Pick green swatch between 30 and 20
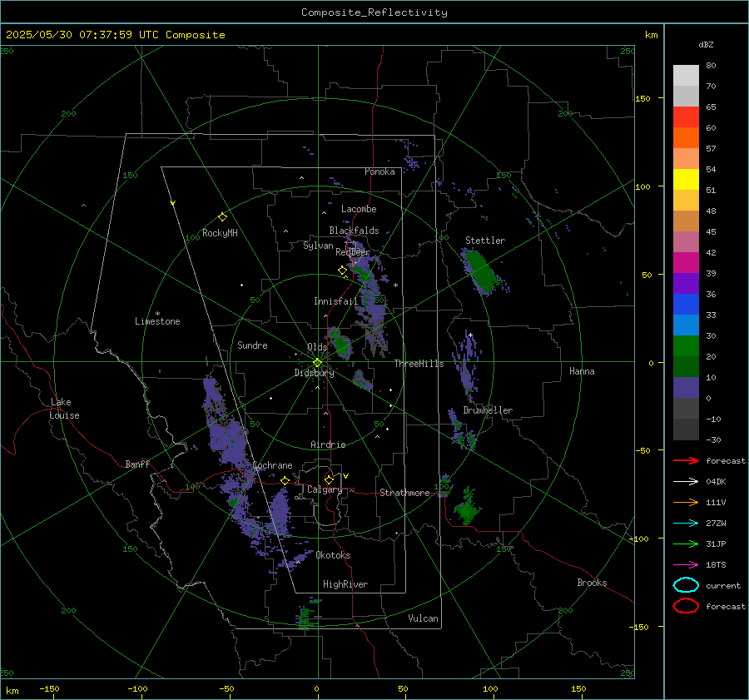Image resolution: width=749 pixels, height=700 pixels. (686, 346)
